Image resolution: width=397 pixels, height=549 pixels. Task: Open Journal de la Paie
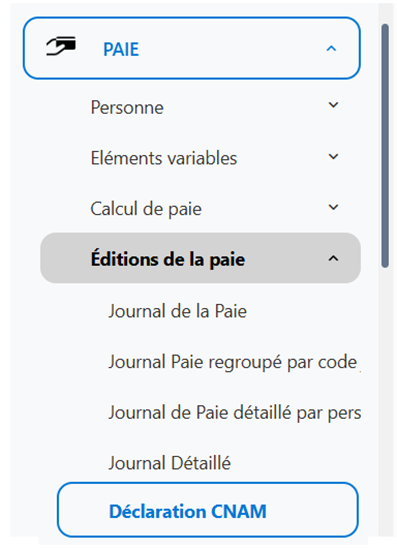click(x=177, y=311)
